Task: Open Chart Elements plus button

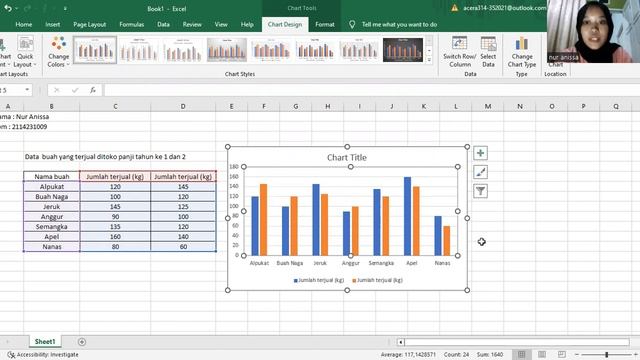Action: point(480,153)
